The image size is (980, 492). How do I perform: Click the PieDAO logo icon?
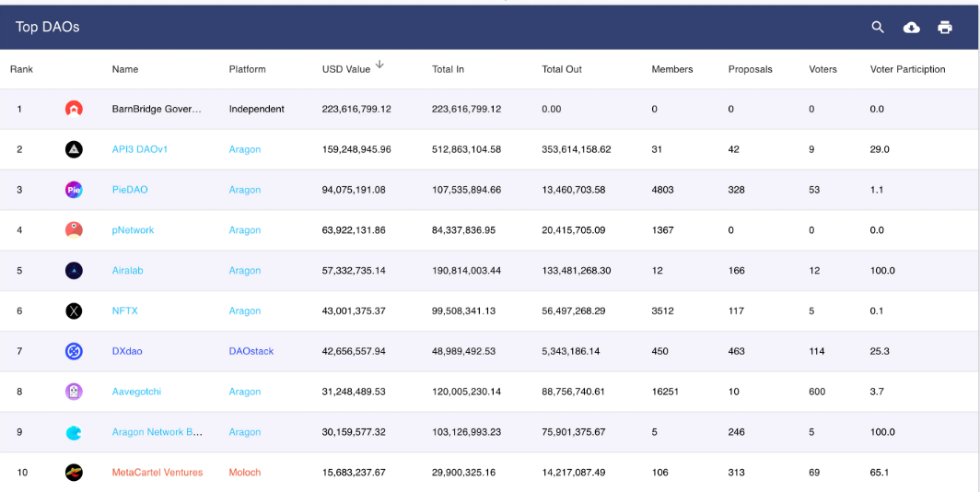(x=74, y=190)
